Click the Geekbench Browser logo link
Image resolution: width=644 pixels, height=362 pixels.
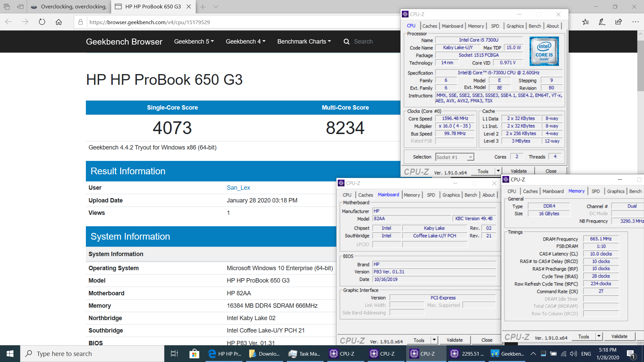click(x=124, y=42)
